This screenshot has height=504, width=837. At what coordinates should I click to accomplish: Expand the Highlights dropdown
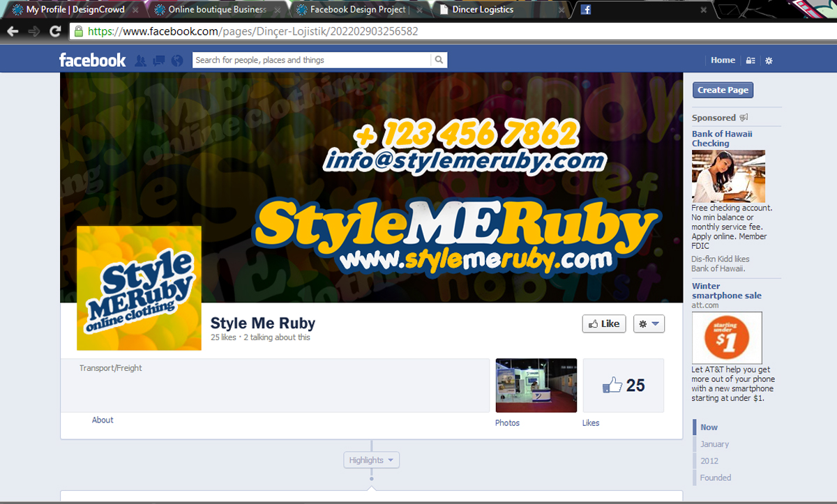(371, 460)
